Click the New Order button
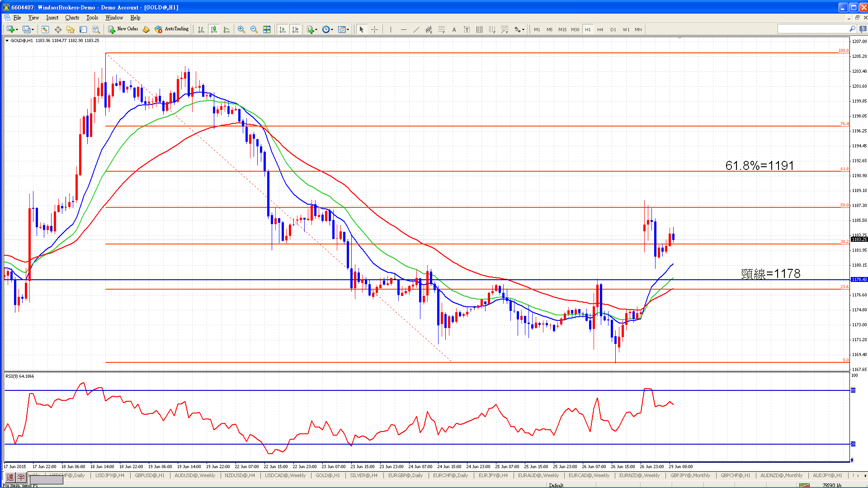 pos(123,29)
